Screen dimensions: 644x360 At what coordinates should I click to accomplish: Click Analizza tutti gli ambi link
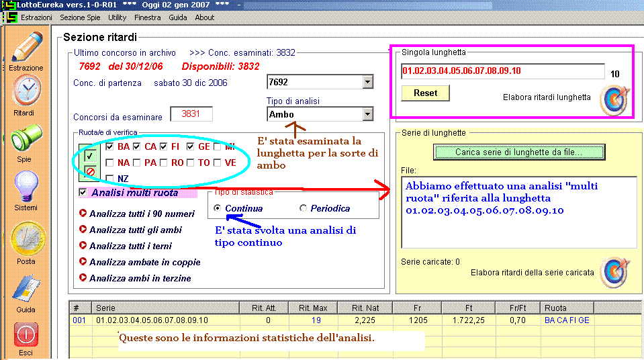136,230
